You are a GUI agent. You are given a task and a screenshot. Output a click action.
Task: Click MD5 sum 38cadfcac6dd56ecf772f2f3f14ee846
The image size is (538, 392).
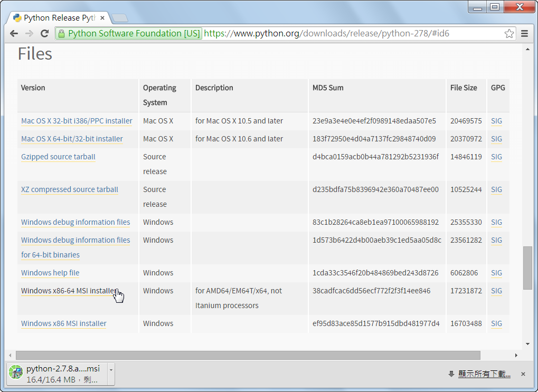click(x=371, y=291)
